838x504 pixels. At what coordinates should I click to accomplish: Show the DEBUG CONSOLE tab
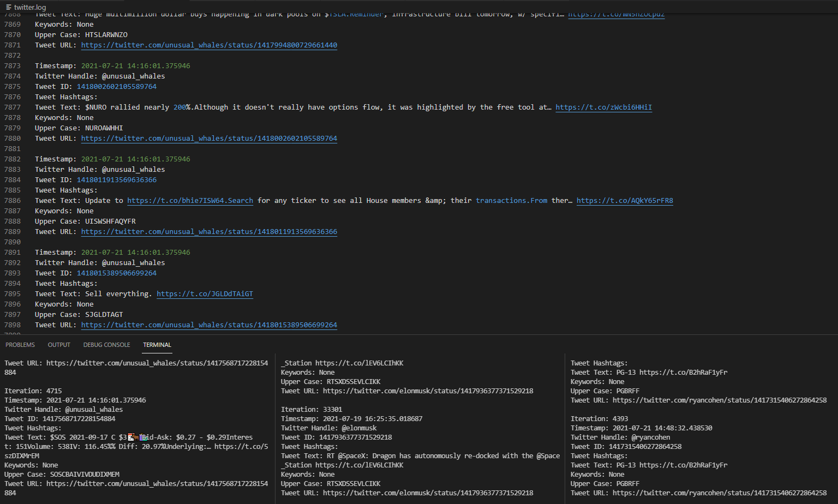click(x=106, y=345)
